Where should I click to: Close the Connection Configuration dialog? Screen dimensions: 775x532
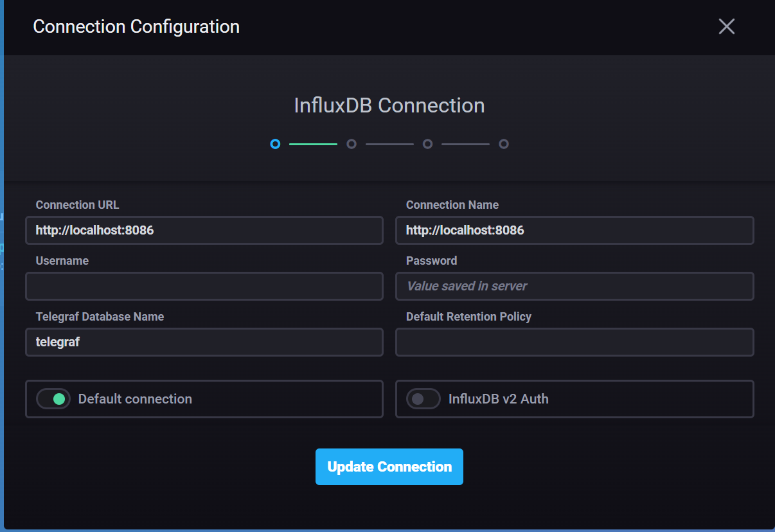[x=727, y=26]
